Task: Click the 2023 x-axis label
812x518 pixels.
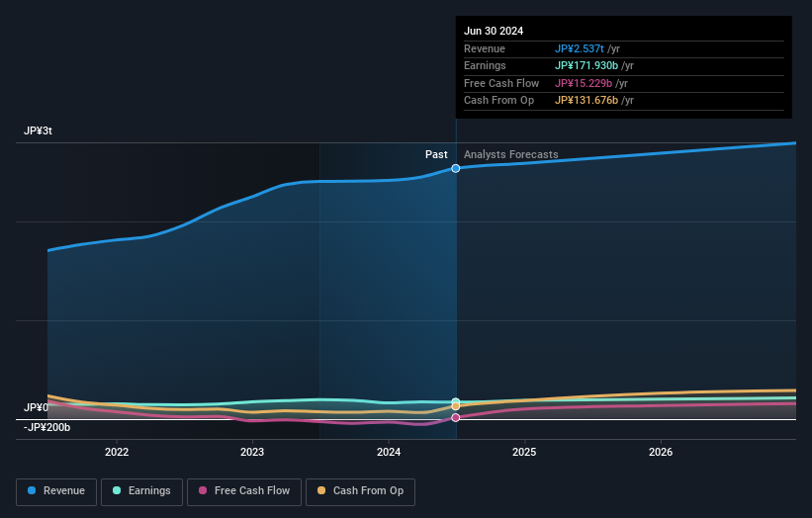Action: click(x=252, y=452)
